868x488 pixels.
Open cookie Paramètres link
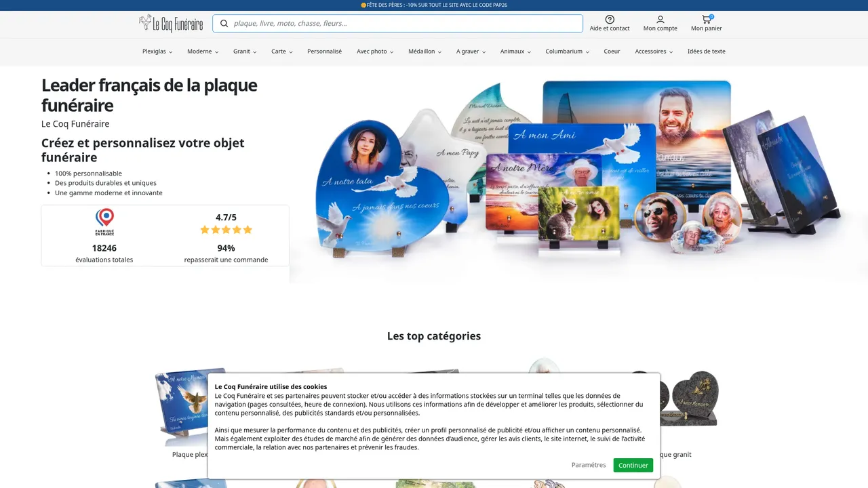pos(589,465)
